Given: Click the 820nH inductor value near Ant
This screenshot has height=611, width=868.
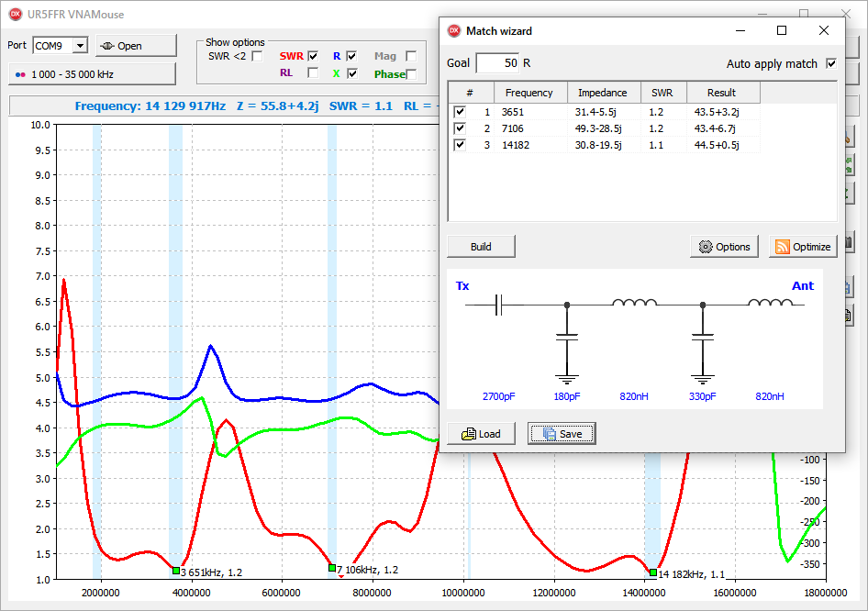Looking at the screenshot, I should [x=768, y=396].
